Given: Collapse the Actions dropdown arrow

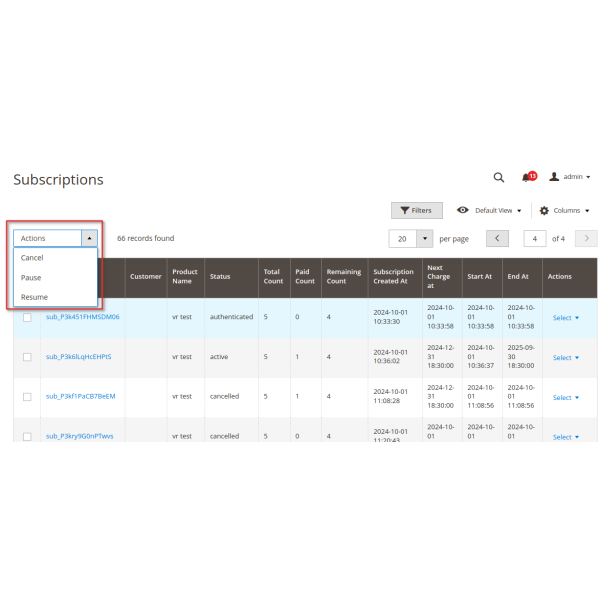Looking at the screenshot, I should [89, 238].
